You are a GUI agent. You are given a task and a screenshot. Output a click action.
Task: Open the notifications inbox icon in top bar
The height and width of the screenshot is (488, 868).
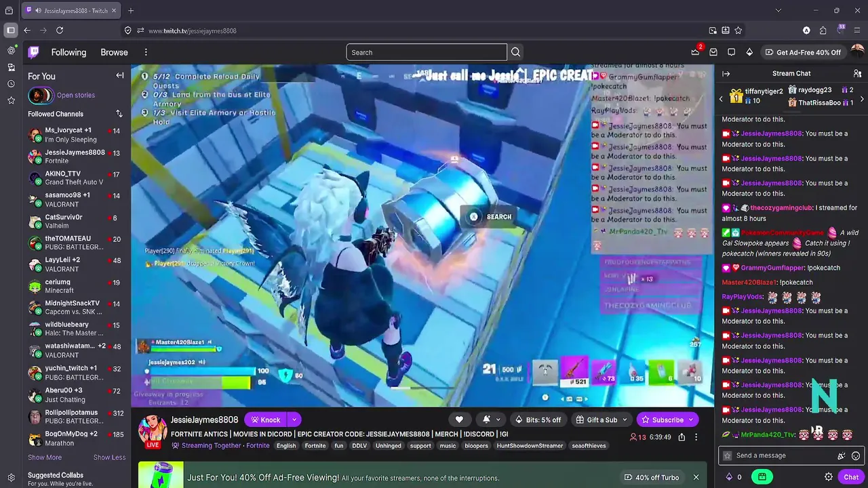(x=713, y=52)
